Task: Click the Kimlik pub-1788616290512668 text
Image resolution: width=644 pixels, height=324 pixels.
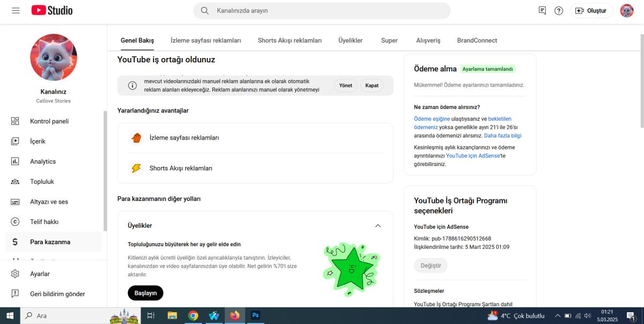Action: tap(452, 239)
